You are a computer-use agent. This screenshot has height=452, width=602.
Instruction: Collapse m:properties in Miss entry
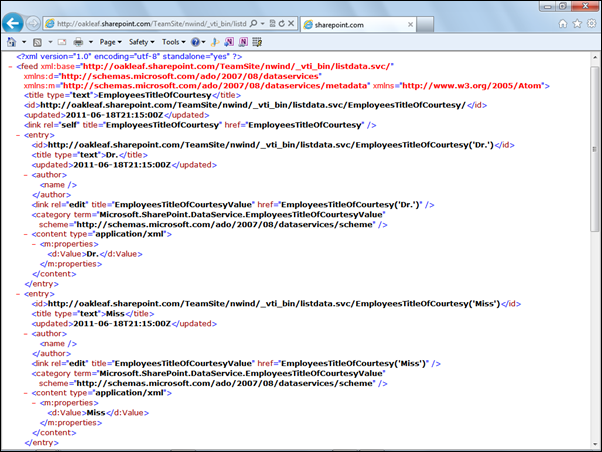(x=33, y=403)
